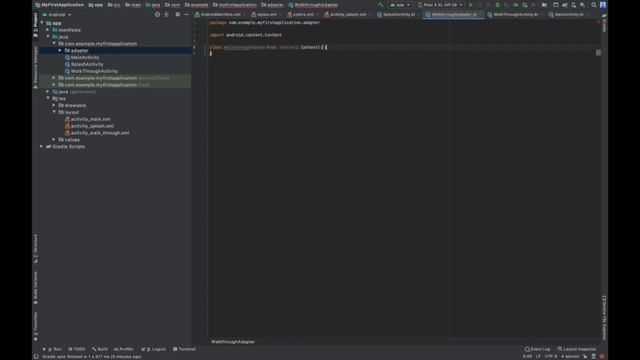This screenshot has width=640, height=360.
Task: Open the Gradle side tab
Action: [x=604, y=23]
